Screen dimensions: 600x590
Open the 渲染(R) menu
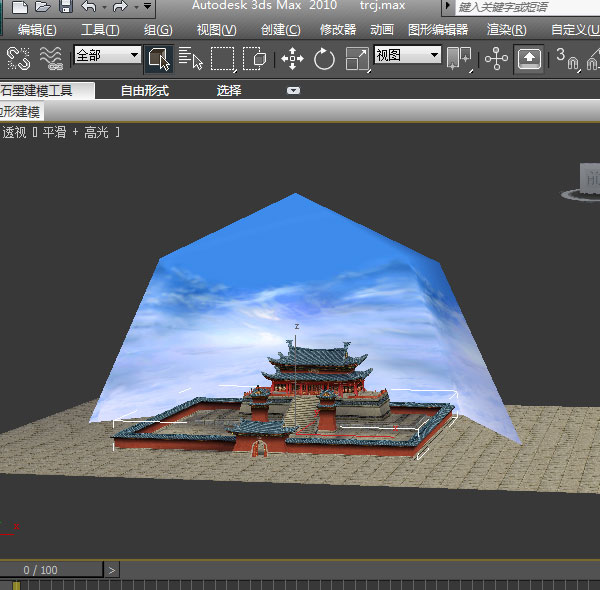pos(507,30)
